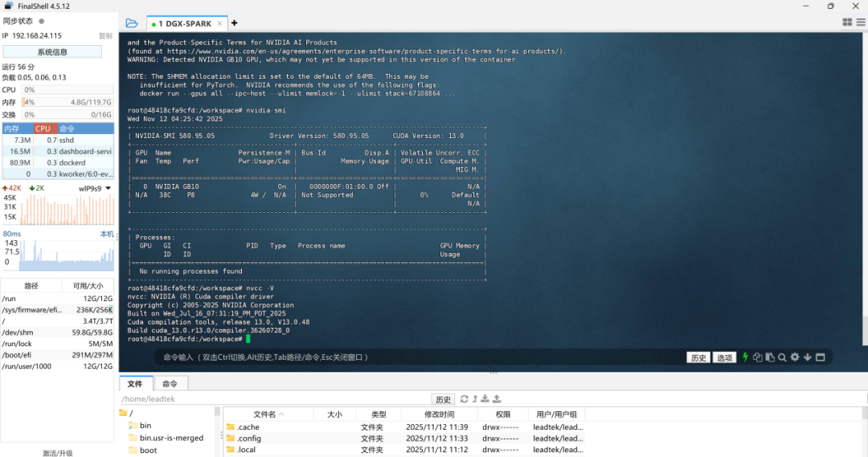This screenshot has height=457, width=868.
Task: Open terminal settings gear icon
Action: coord(795,357)
